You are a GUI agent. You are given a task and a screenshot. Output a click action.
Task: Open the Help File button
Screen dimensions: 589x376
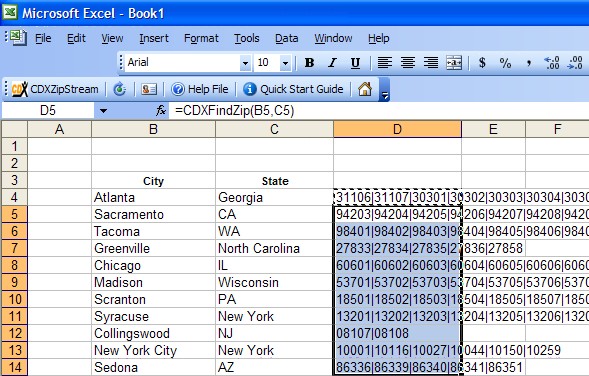pos(199,89)
